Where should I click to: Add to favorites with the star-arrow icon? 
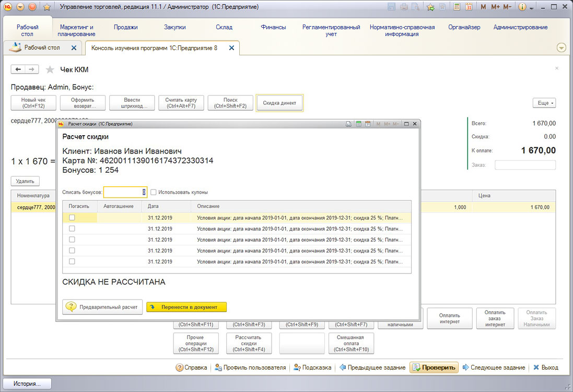point(430,7)
